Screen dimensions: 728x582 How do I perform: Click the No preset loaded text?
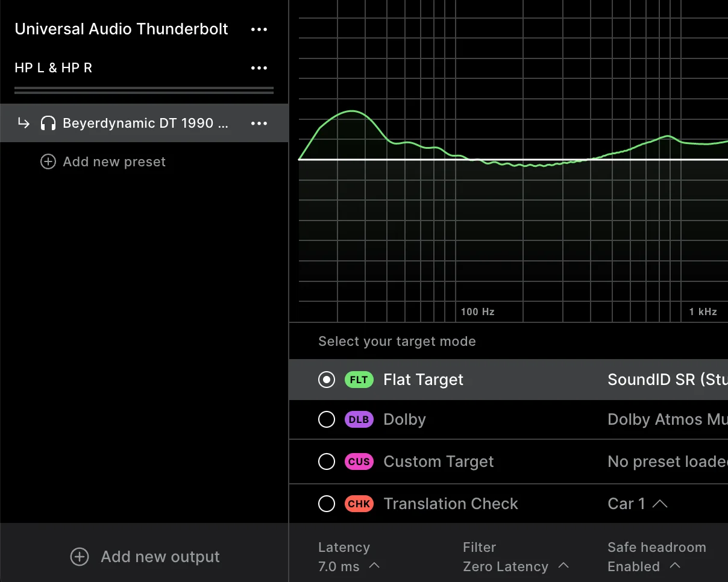point(668,462)
